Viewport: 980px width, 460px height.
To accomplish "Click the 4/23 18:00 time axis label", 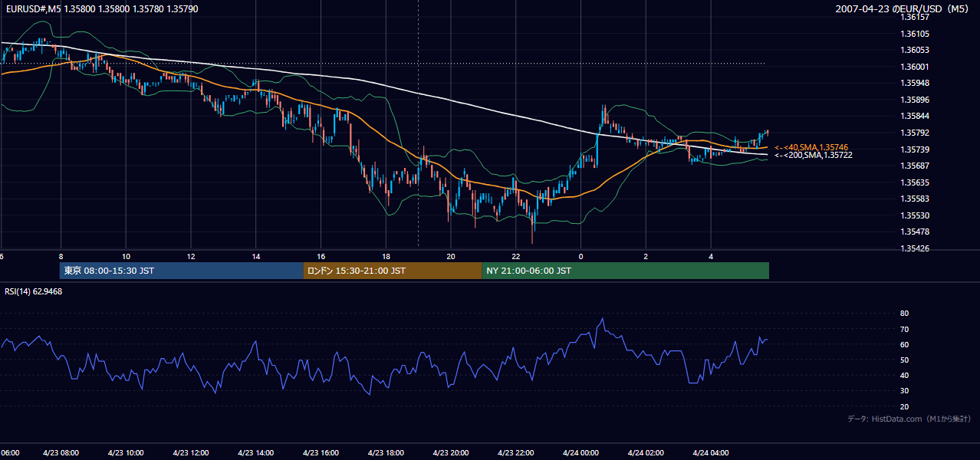I will 386,453.
